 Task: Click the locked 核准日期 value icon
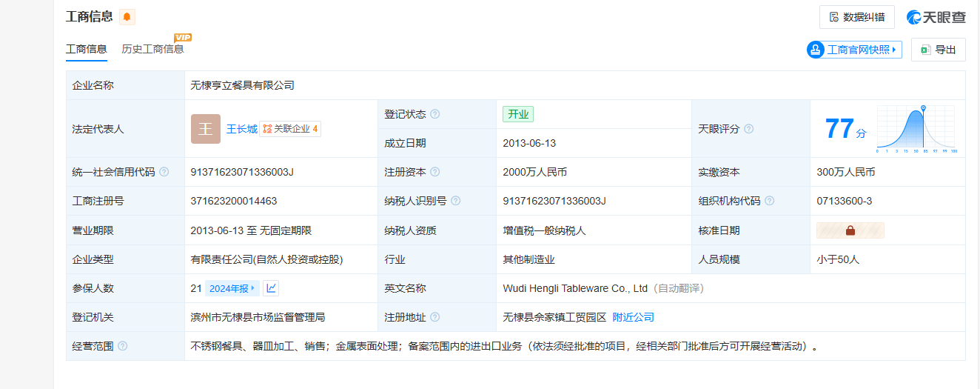pos(850,230)
